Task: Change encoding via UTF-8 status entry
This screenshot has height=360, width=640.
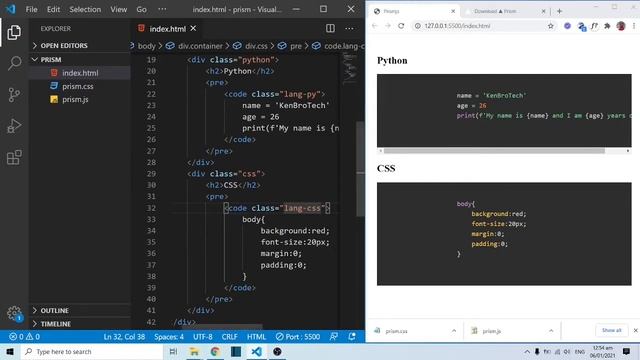Action: point(203,337)
